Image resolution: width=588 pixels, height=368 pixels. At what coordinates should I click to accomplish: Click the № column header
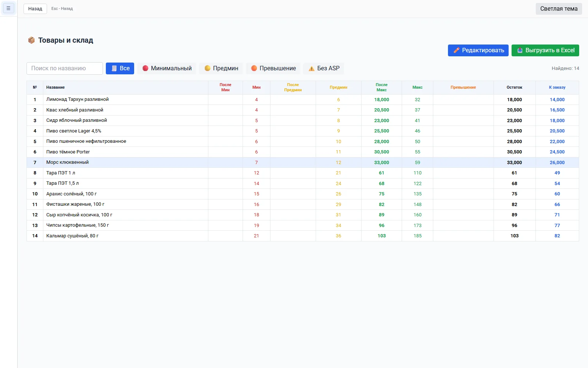tap(35, 88)
